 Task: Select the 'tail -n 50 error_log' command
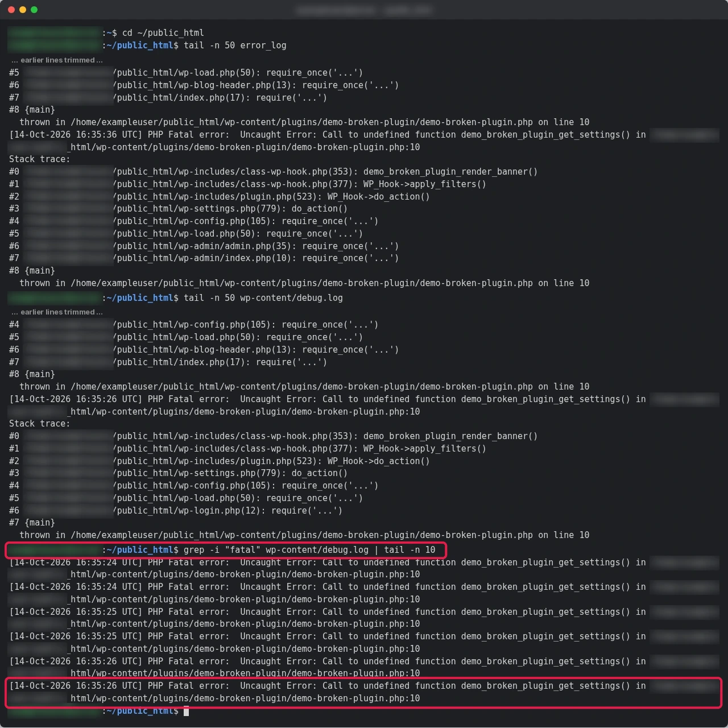pos(235,45)
